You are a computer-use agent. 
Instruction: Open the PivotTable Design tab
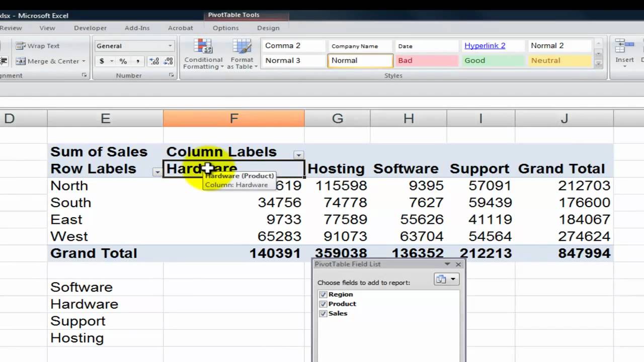coord(268,28)
